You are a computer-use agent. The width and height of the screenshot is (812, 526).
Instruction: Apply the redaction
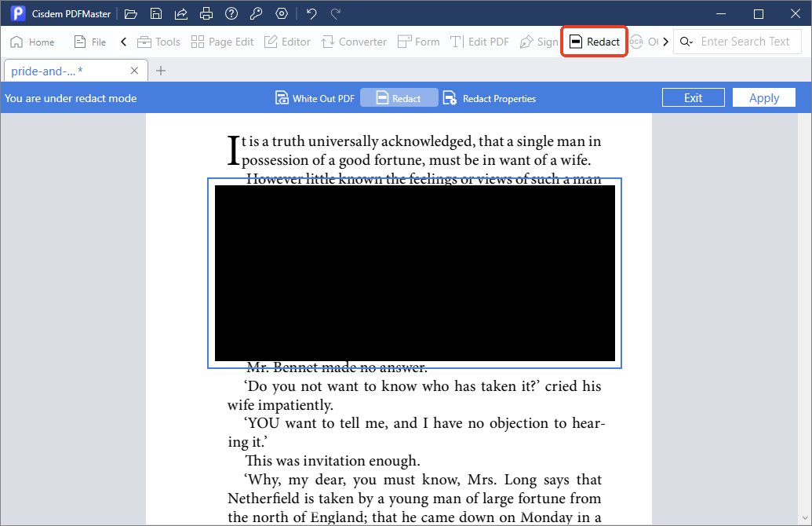tap(764, 97)
